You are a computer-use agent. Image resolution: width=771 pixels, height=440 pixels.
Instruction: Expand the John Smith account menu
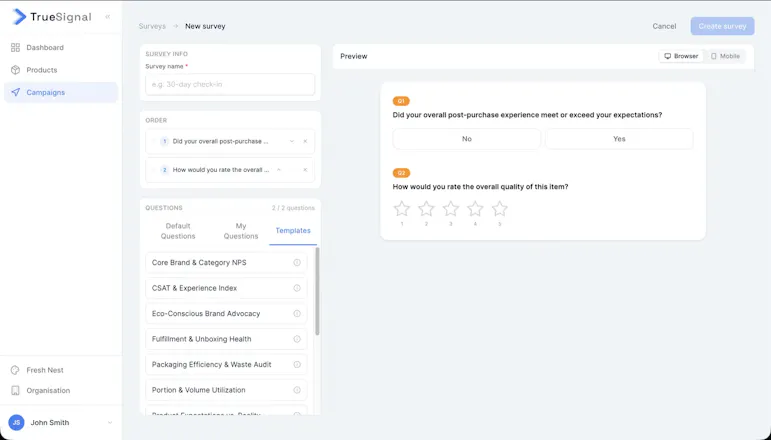(x=110, y=422)
